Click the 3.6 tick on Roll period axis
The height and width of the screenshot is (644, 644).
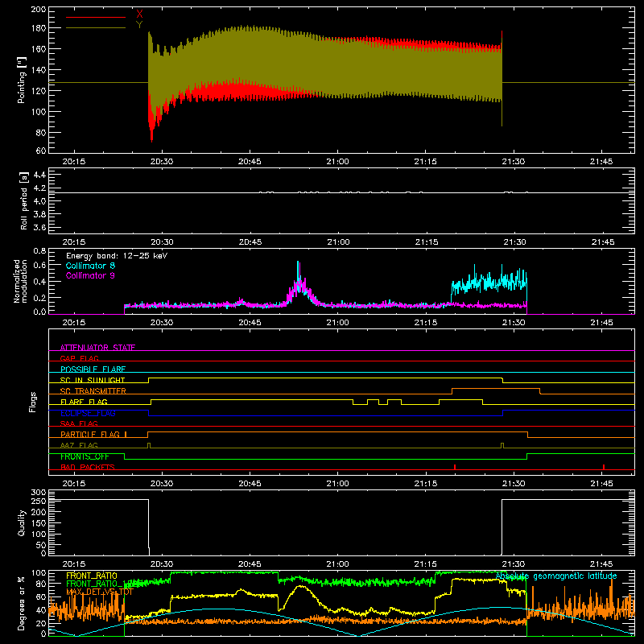(39, 228)
